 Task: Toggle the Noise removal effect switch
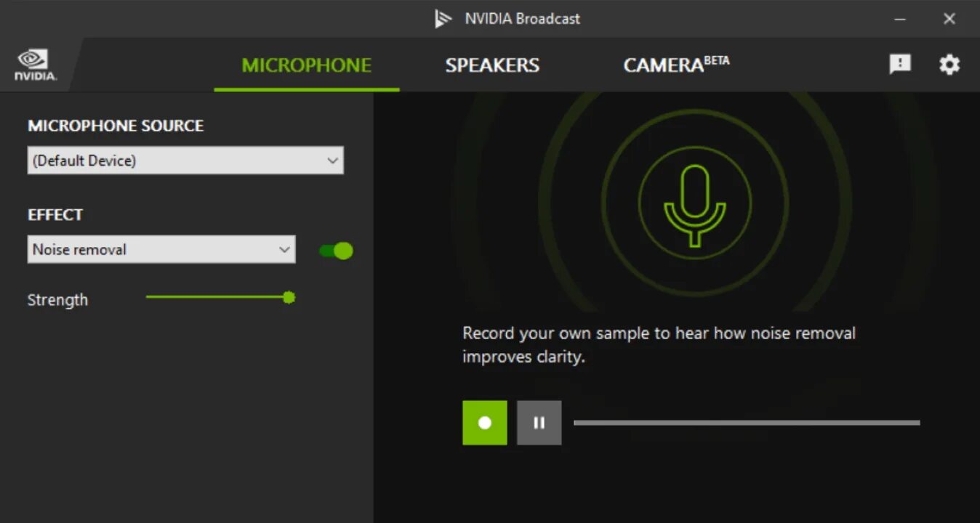coord(337,251)
